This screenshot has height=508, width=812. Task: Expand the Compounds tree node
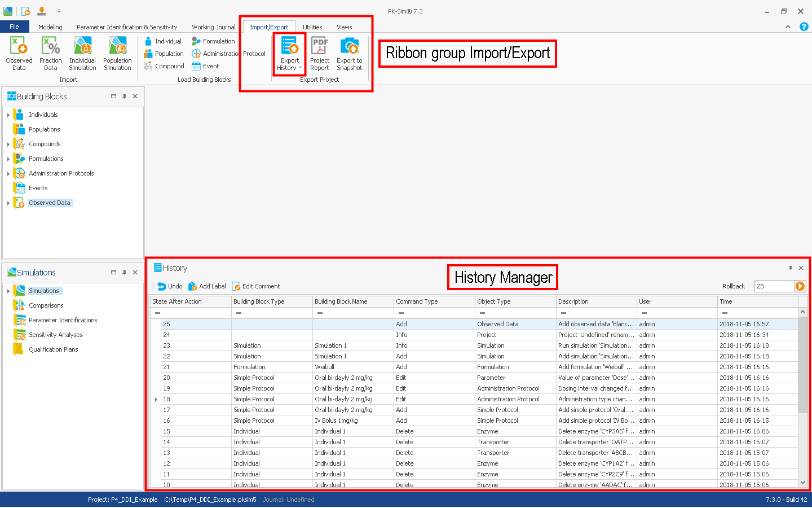8,144
